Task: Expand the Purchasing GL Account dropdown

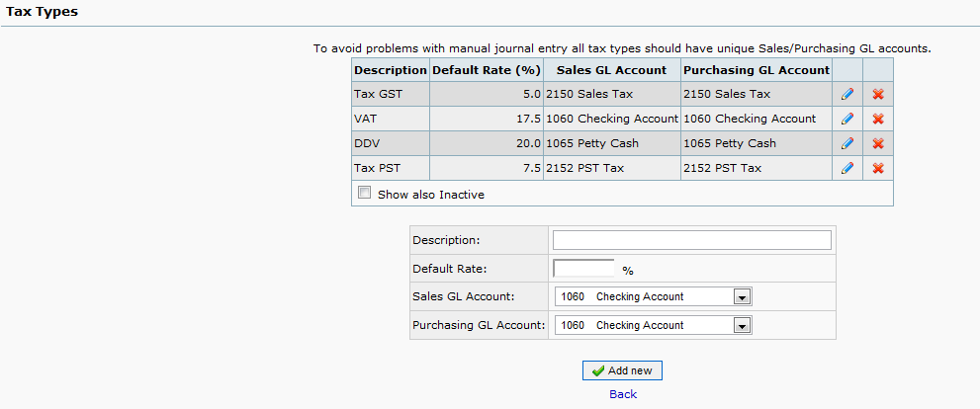Action: (x=654, y=325)
